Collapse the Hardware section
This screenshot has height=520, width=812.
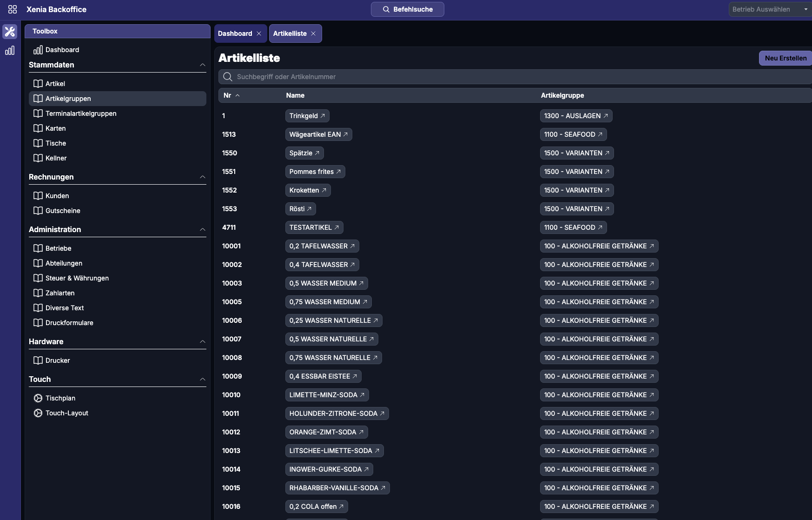click(x=203, y=342)
